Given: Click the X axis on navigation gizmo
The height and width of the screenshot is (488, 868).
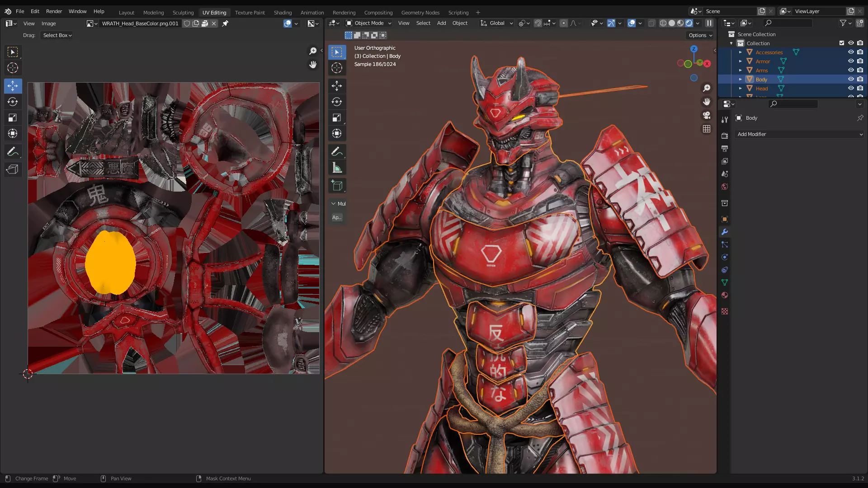Looking at the screenshot, I should pyautogui.click(x=707, y=64).
